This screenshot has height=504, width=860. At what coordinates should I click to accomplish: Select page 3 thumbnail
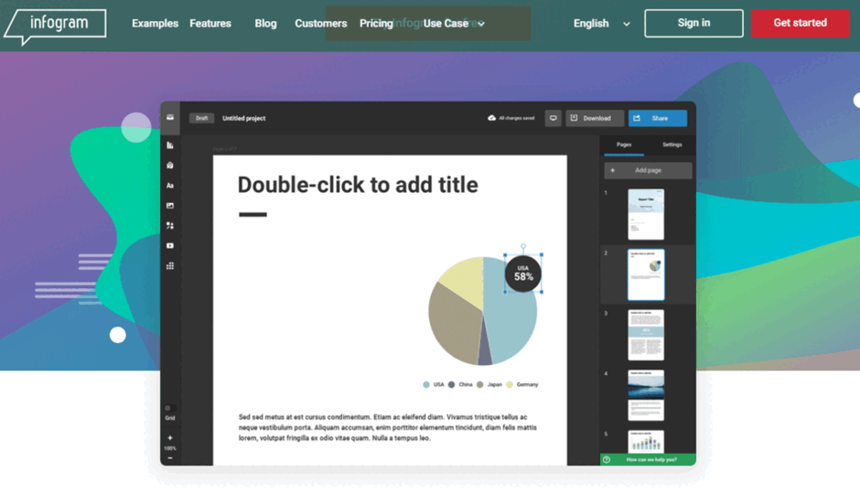click(646, 335)
